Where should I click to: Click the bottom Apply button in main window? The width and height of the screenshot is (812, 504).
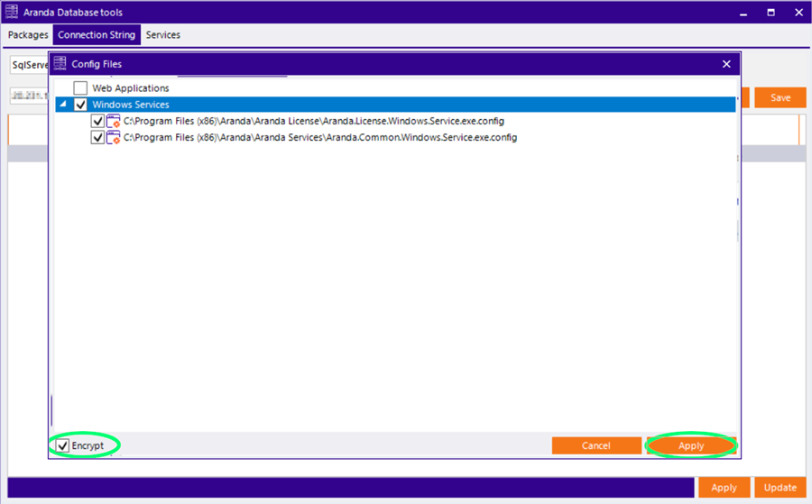(x=724, y=488)
